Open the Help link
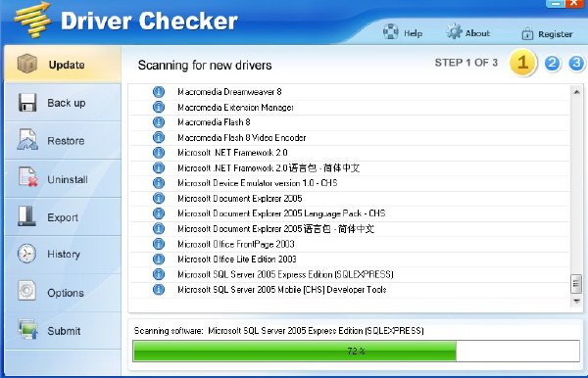588x378 pixels. coord(413,33)
